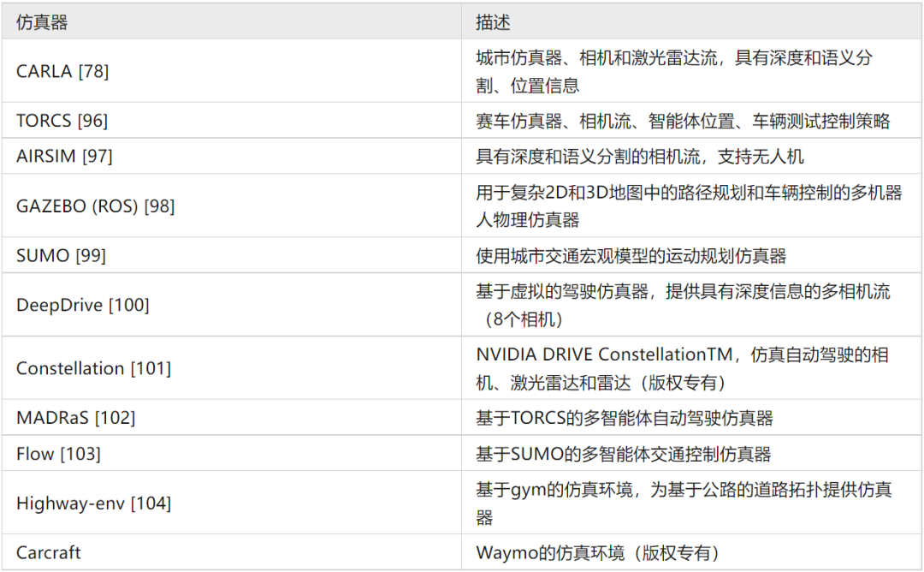The width and height of the screenshot is (924, 572).
Task: Select the TORCS [96] cell
Action: [x=232, y=120]
